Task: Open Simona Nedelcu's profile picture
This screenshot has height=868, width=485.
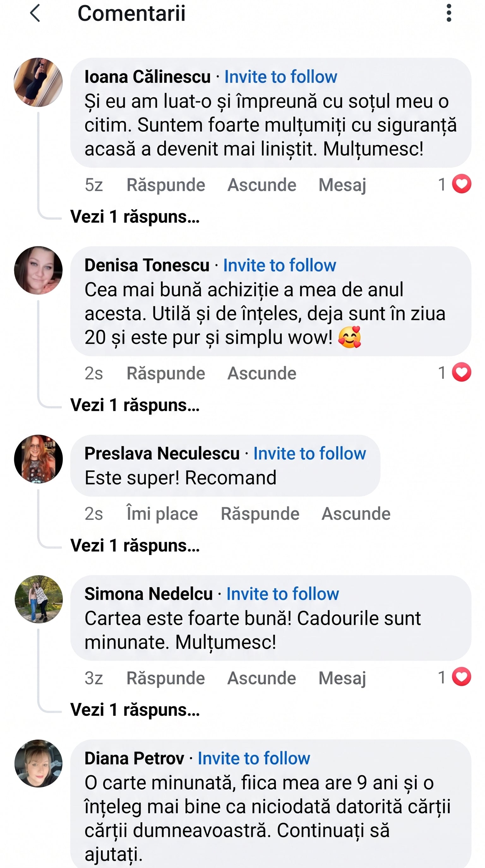Action: pyautogui.click(x=39, y=599)
